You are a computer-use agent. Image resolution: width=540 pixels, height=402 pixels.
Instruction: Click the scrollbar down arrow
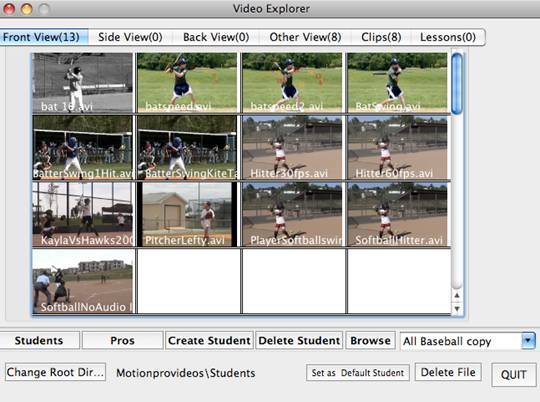tap(457, 309)
